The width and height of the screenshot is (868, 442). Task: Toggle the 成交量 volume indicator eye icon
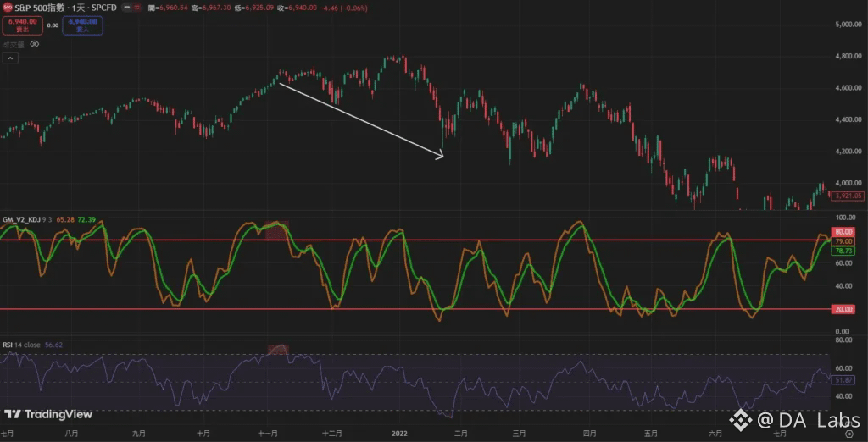[34, 44]
